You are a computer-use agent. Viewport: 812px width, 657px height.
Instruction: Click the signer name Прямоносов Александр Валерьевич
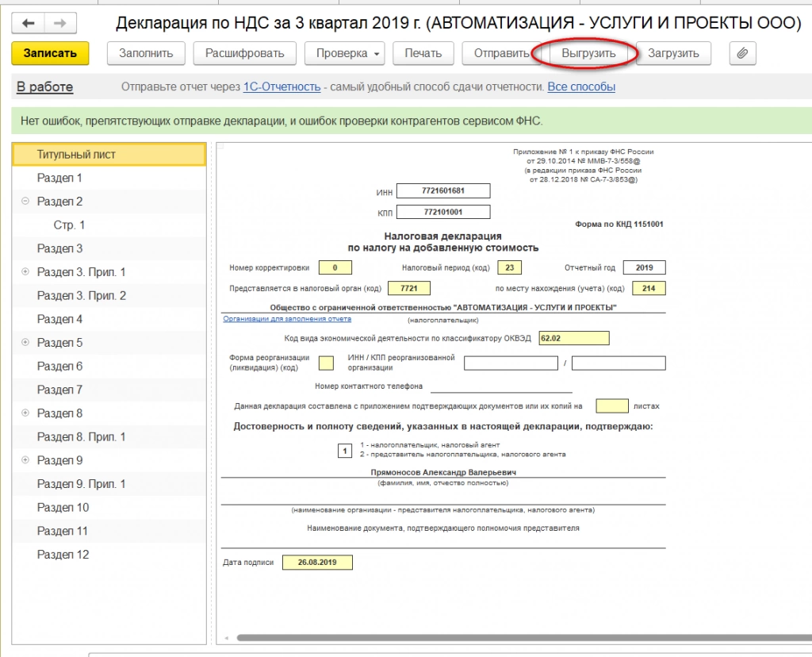coord(443,473)
